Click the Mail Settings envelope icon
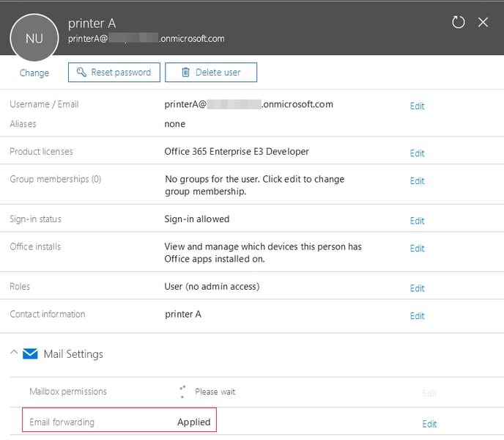Image resolution: width=504 pixels, height=440 pixels. tap(30, 354)
